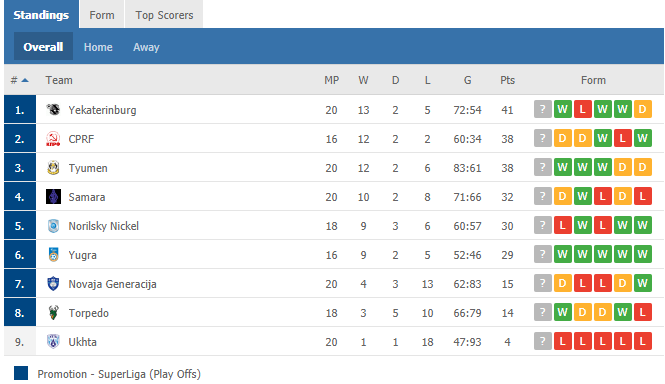665x384 pixels.
Task: Click the Norilsky Nickel team badge
Action: pyautogui.click(x=53, y=226)
